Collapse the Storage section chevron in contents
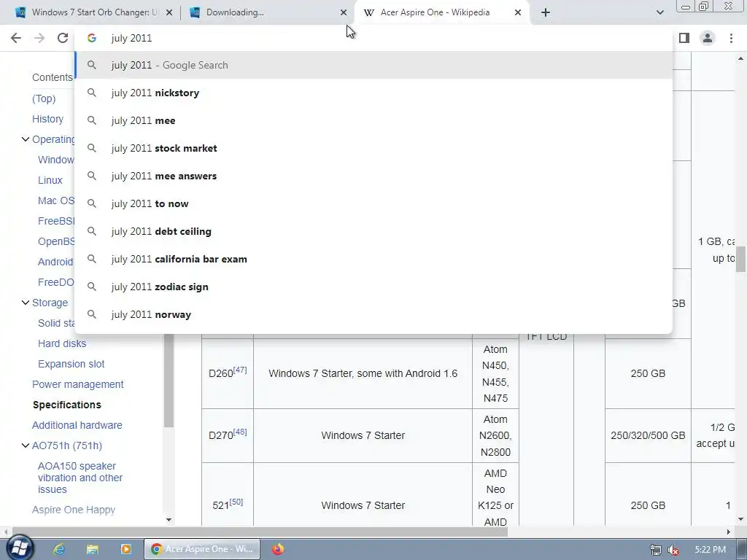747x560 pixels. pos(26,303)
